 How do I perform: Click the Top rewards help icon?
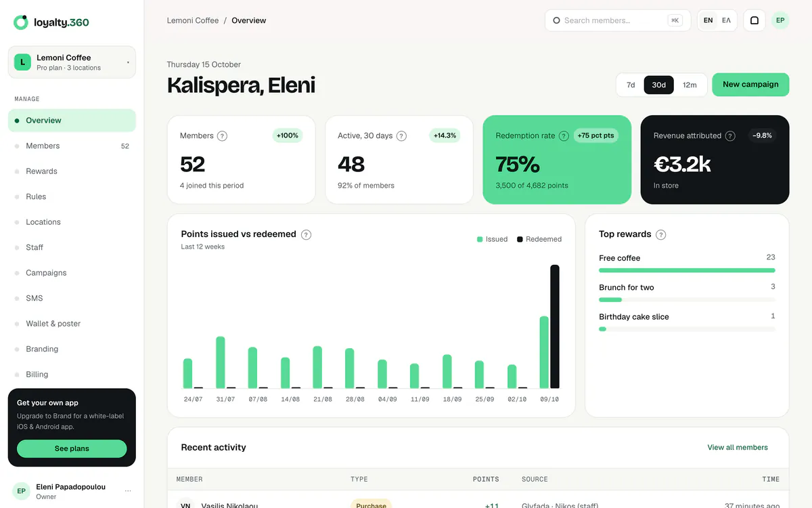[x=661, y=234]
